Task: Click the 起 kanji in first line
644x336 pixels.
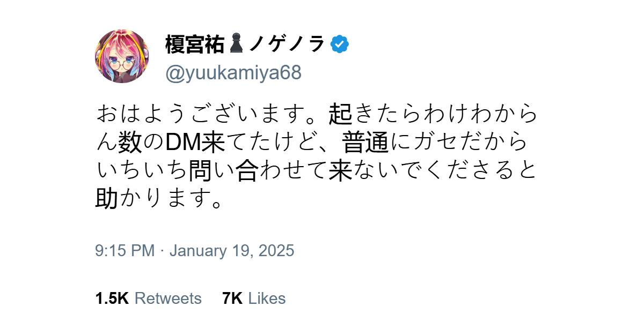Action: click(x=340, y=114)
